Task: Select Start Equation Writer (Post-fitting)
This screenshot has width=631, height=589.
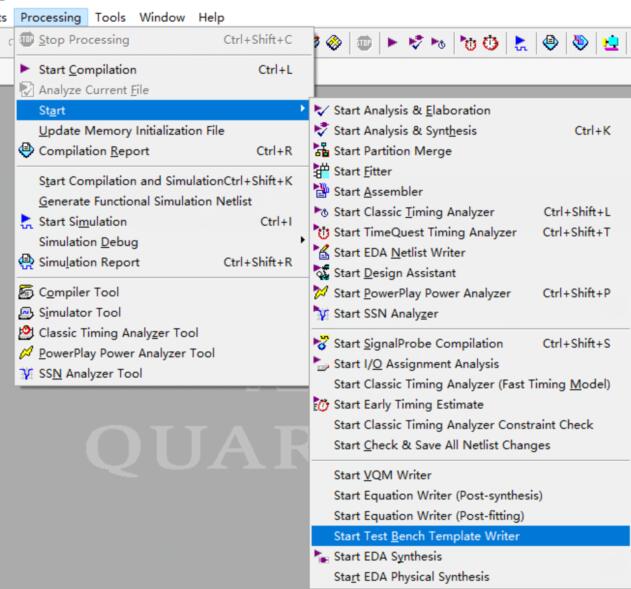Action: pos(470,516)
